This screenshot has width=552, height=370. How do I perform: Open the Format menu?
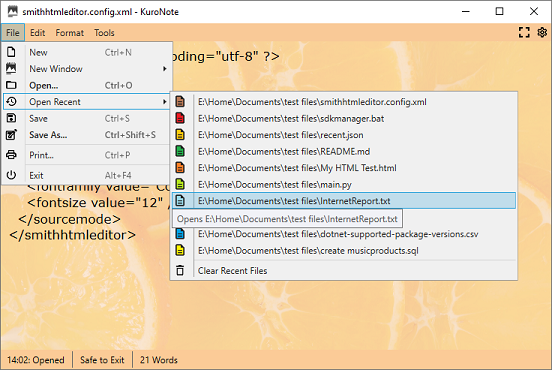(x=70, y=33)
